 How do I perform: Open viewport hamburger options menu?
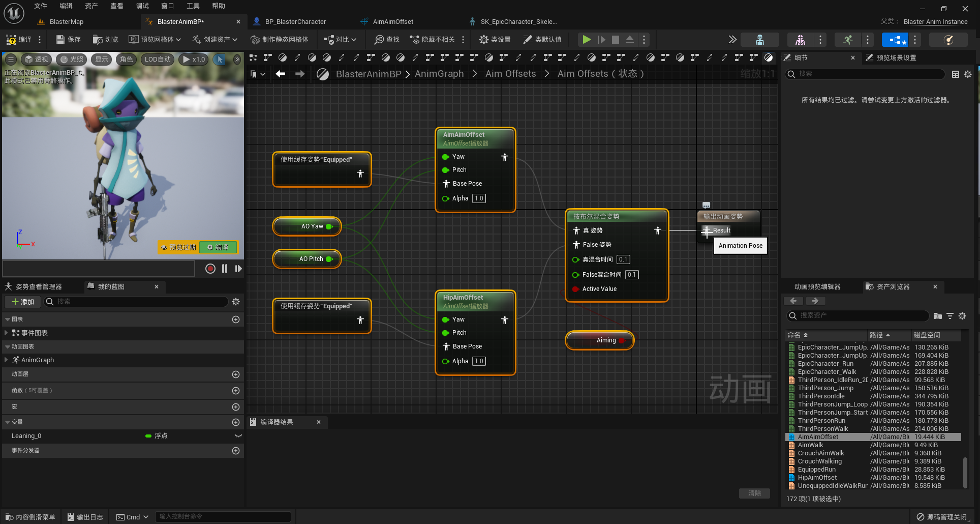tap(10, 60)
